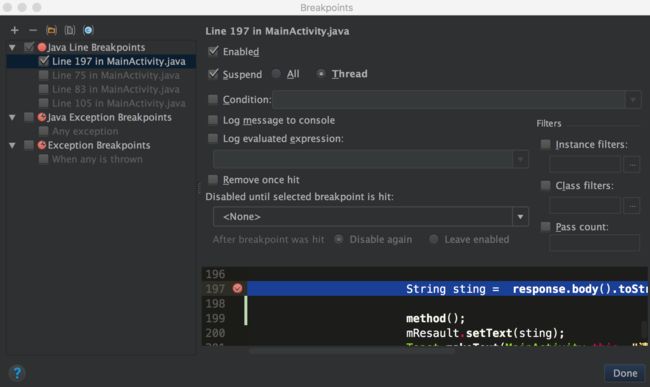Click into the Pass count input field
The height and width of the screenshot is (387, 650).
(x=594, y=243)
